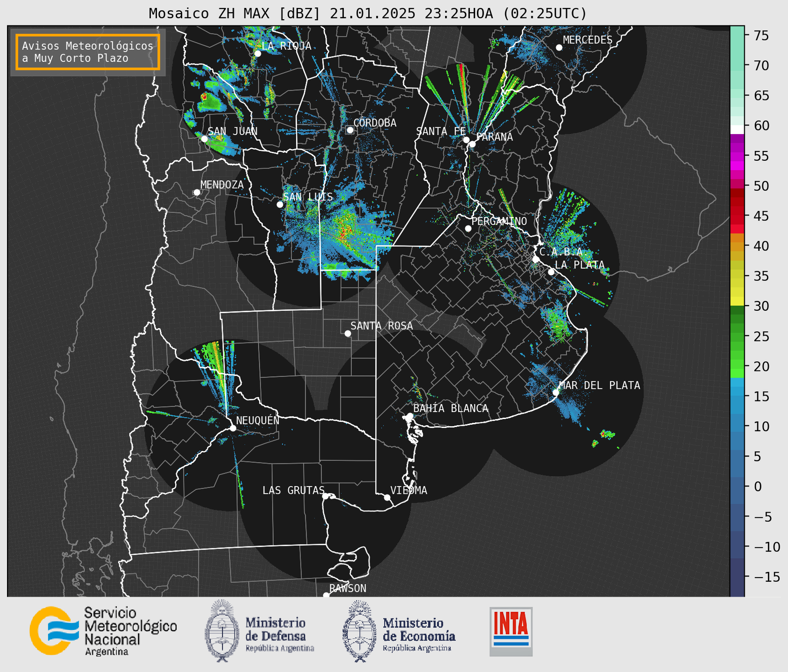The image size is (788, 672).
Task: Select the RAWSON city marker
Action: 326,595
